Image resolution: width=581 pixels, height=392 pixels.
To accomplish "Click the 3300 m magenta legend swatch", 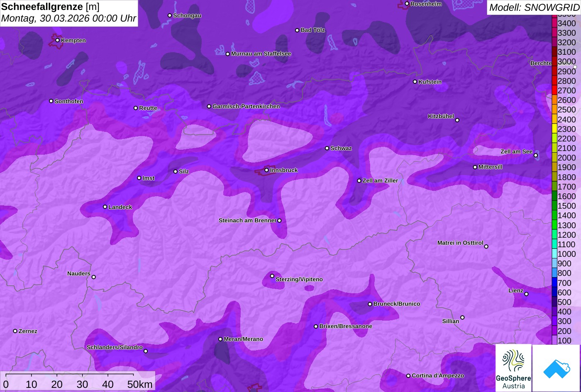I will coord(554,33).
